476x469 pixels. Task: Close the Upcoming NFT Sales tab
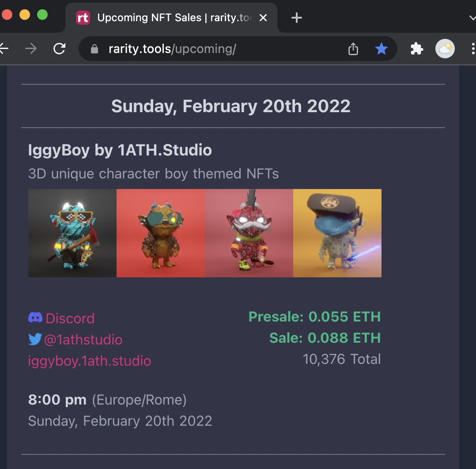tap(263, 18)
